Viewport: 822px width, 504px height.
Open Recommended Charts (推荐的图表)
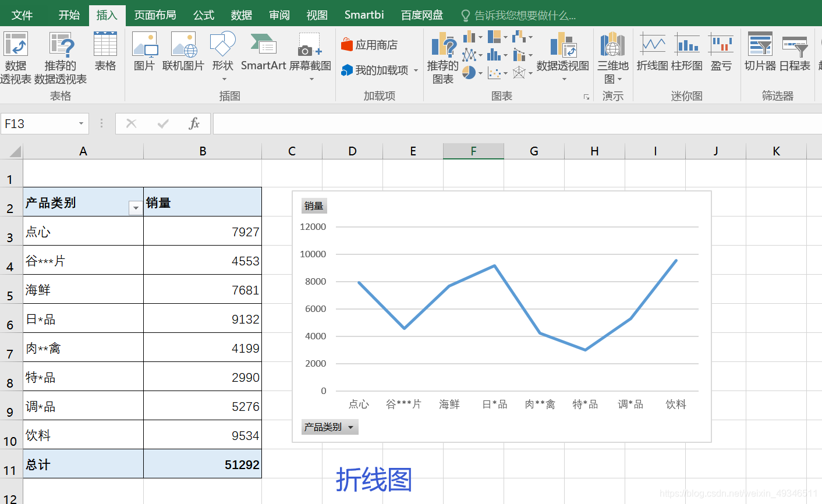[x=443, y=58]
